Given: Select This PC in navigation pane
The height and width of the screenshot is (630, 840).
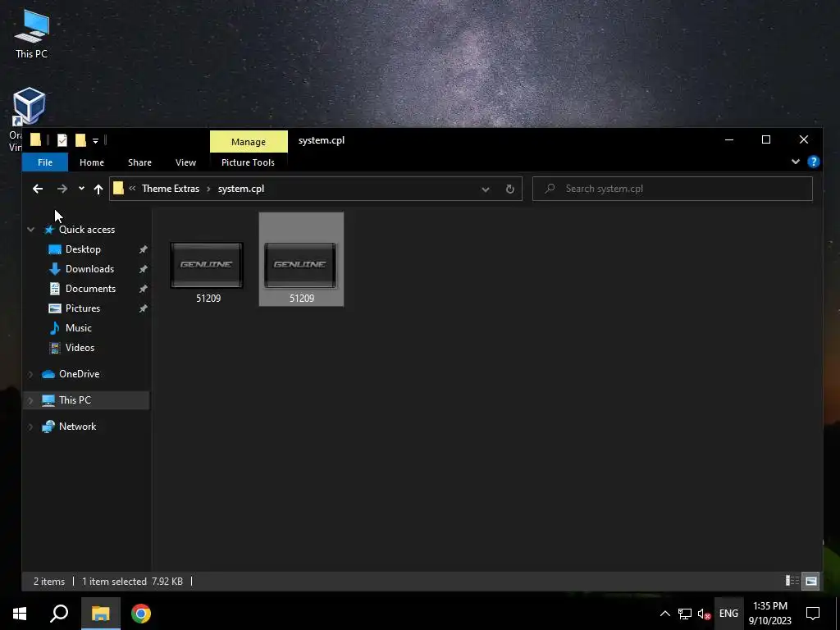Looking at the screenshot, I should [x=75, y=400].
